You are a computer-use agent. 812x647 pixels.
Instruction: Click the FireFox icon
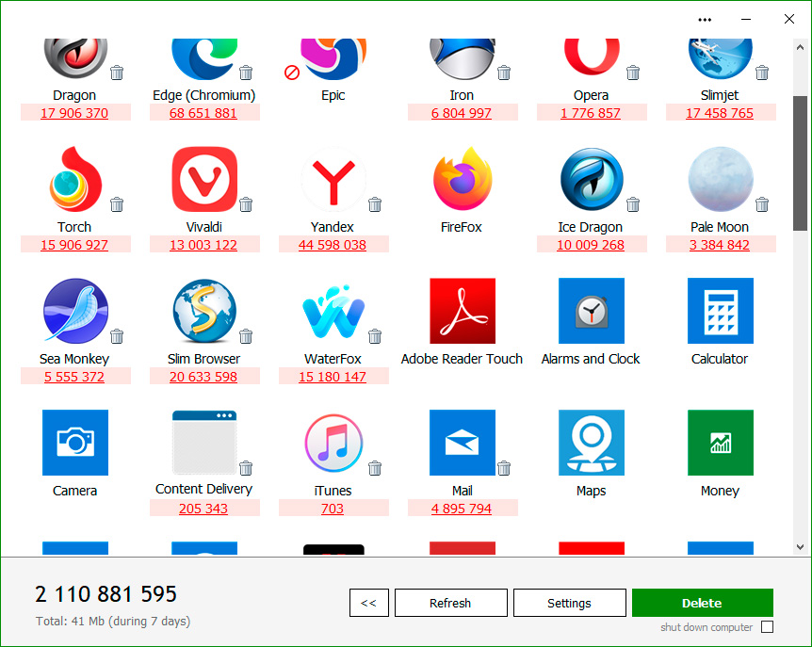click(462, 180)
